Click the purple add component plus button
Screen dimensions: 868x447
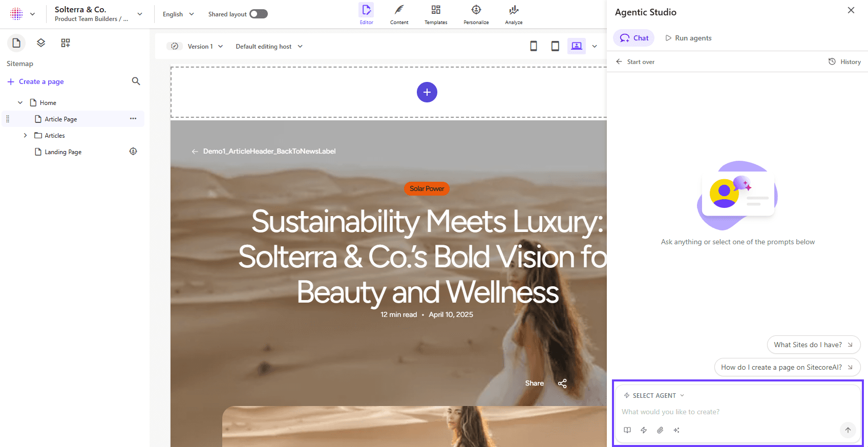(427, 92)
